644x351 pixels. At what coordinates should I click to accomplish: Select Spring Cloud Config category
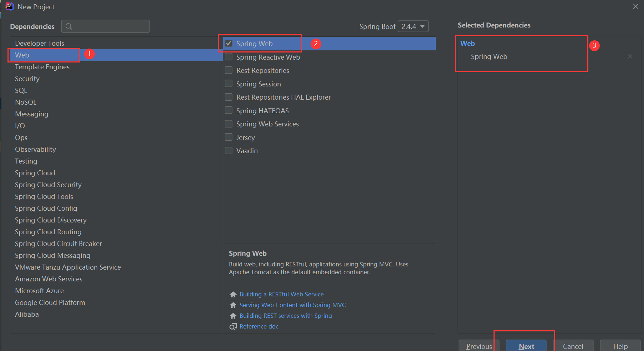pyautogui.click(x=117, y=208)
